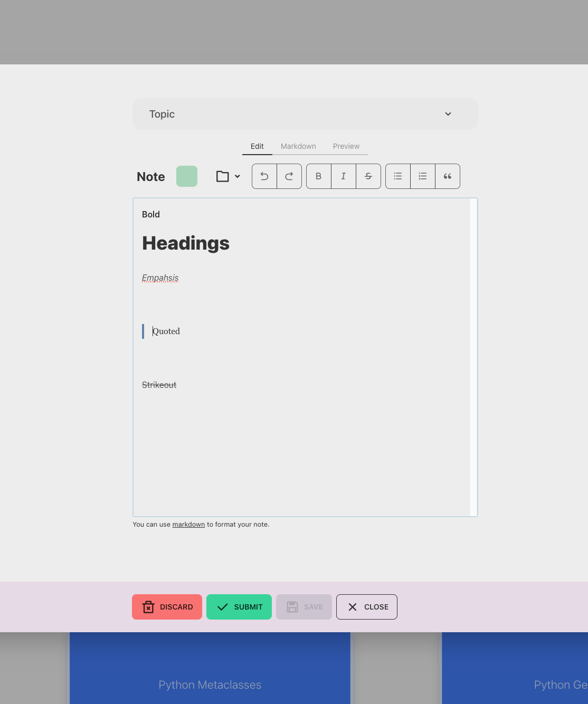Click the undo arrow icon
Viewport: 588px width, 704px height.
pos(264,176)
